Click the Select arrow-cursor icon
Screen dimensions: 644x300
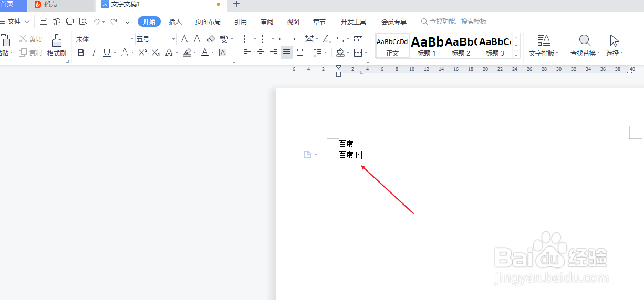(614, 40)
